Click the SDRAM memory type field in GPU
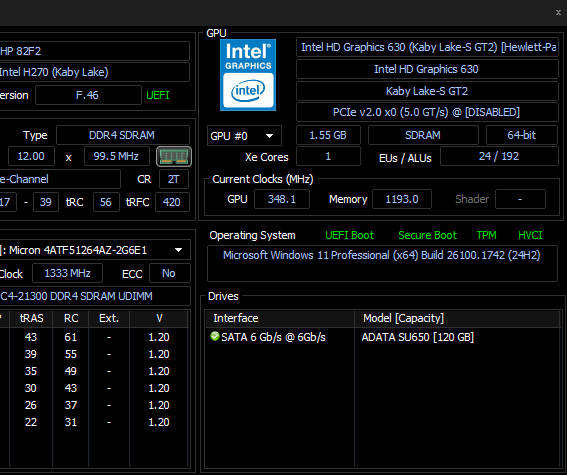 pos(423,135)
